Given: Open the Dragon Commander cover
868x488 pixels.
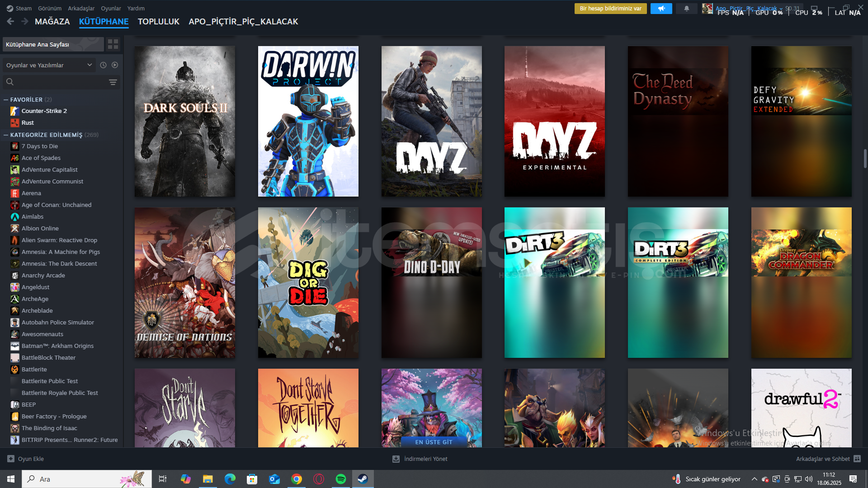Looking at the screenshot, I should [802, 282].
